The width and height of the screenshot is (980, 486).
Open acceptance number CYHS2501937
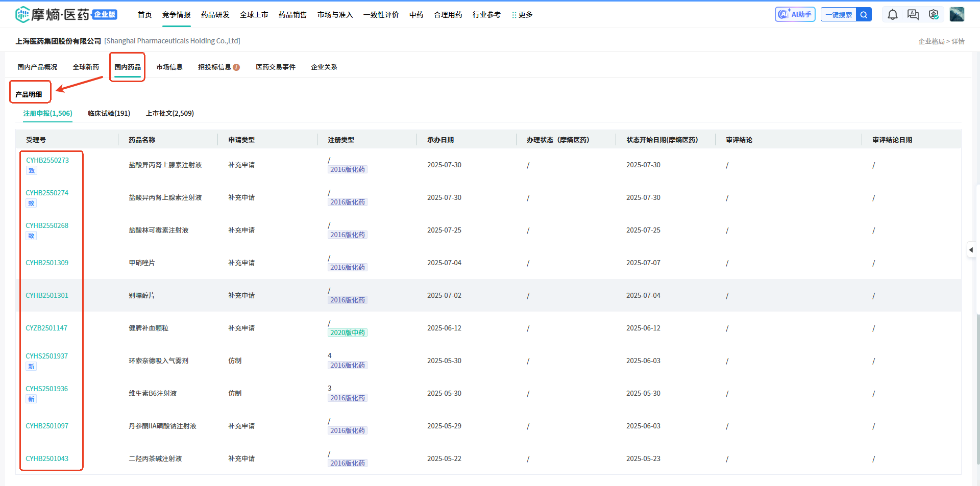47,356
